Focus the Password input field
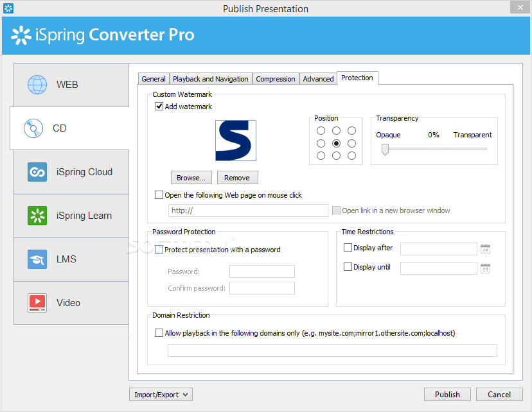This screenshot has width=532, height=412. click(262, 271)
